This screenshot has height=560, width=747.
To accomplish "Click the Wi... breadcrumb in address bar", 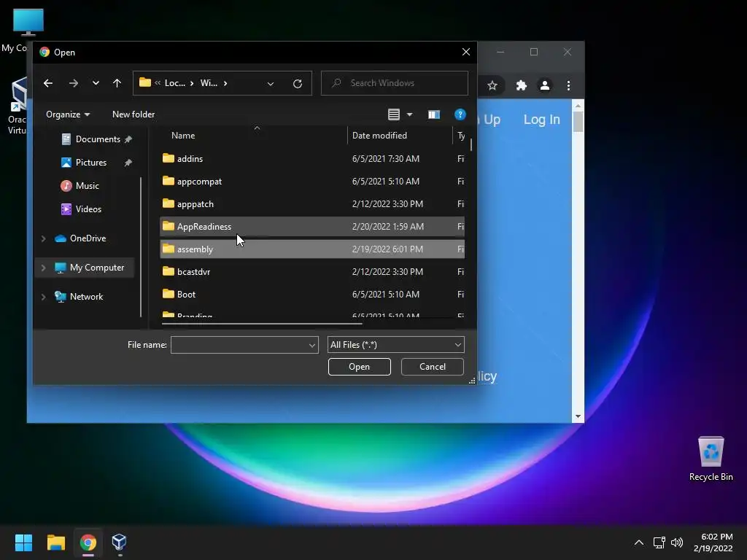I will click(x=209, y=83).
